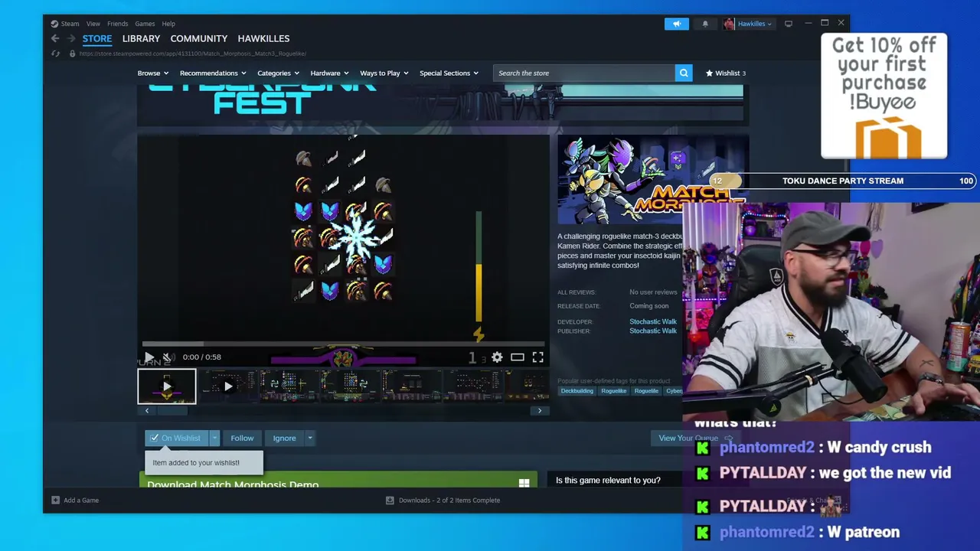Show more thumbnails with the right strip arrow
Screen dimensions: 980x551
(540, 411)
